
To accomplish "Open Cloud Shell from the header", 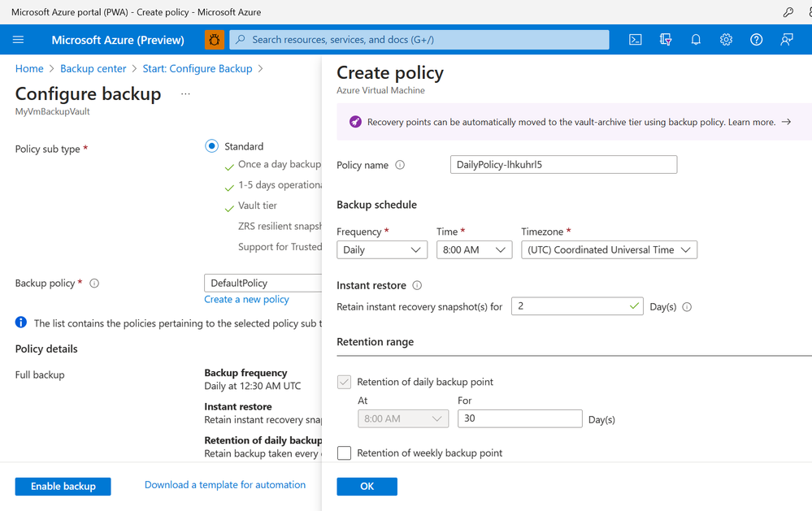I will pyautogui.click(x=635, y=40).
